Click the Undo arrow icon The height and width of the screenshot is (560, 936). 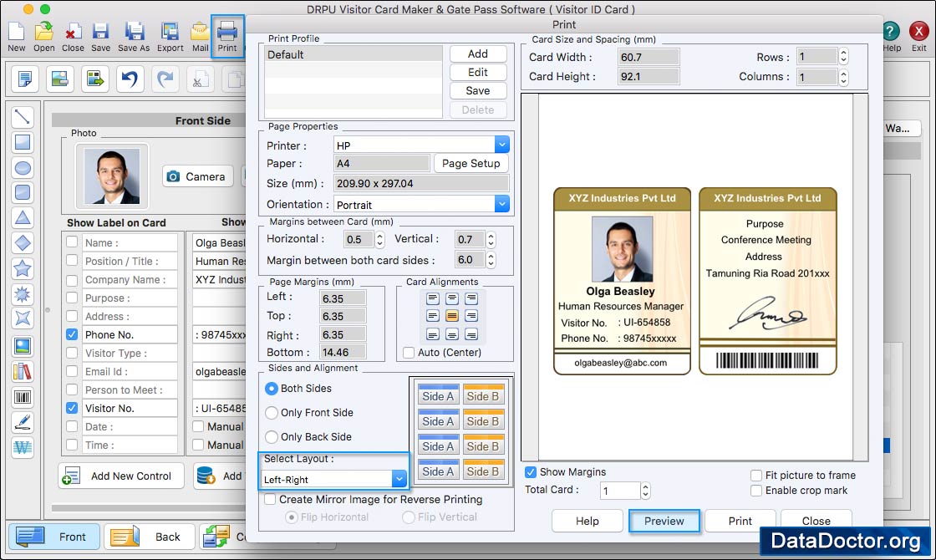coord(130,79)
